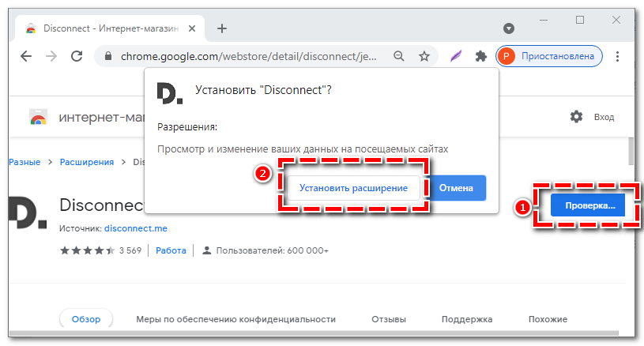Image resolution: width=644 pixels, height=346 pixels.
Task: Select the Disconnect - Интернет-магазин browser tab
Action: (110, 28)
